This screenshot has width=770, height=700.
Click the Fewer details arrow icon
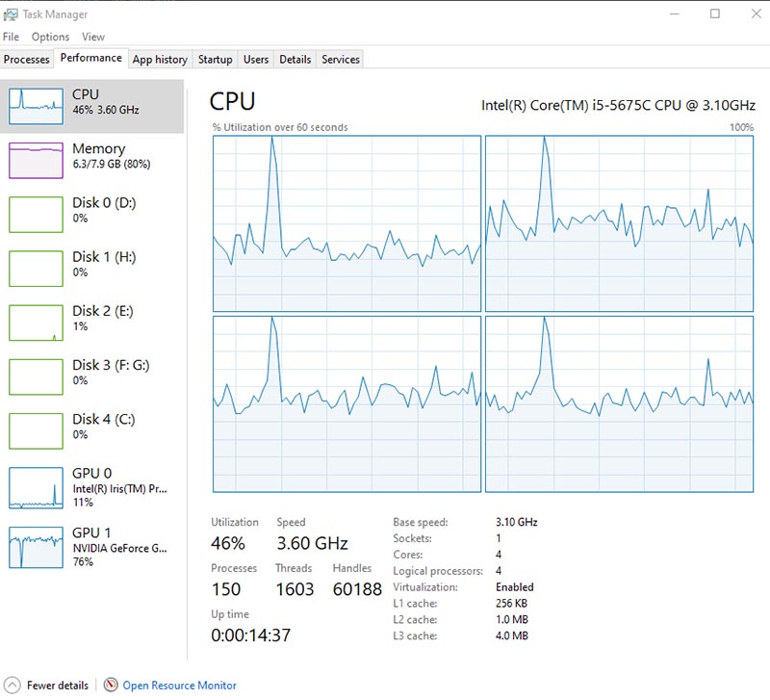(12, 685)
